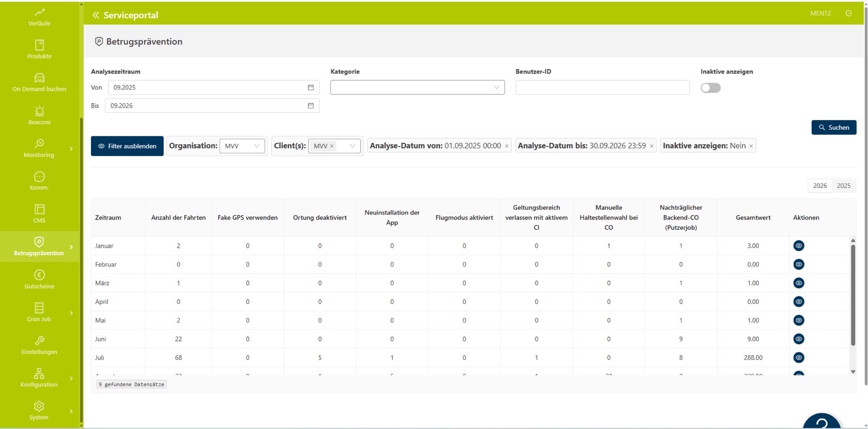Open the help question mark bubble
The height and width of the screenshot is (429, 868).
tap(822, 421)
